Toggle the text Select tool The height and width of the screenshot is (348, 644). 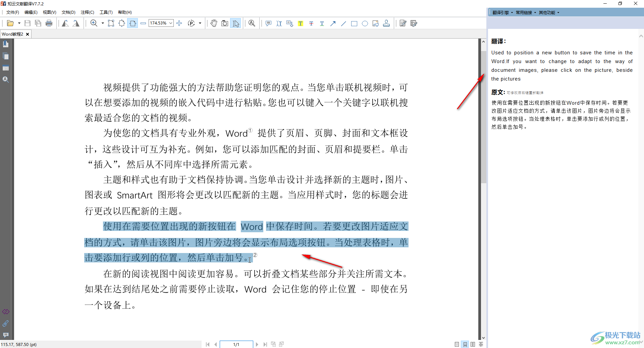(x=236, y=23)
